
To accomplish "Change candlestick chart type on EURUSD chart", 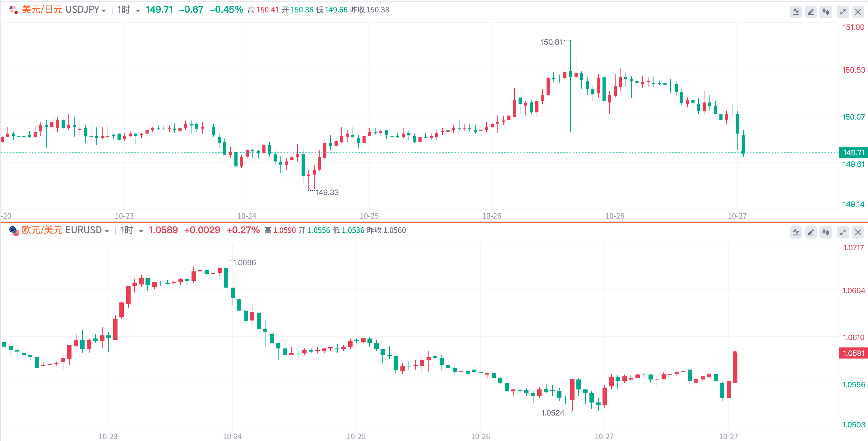I will pos(825,232).
